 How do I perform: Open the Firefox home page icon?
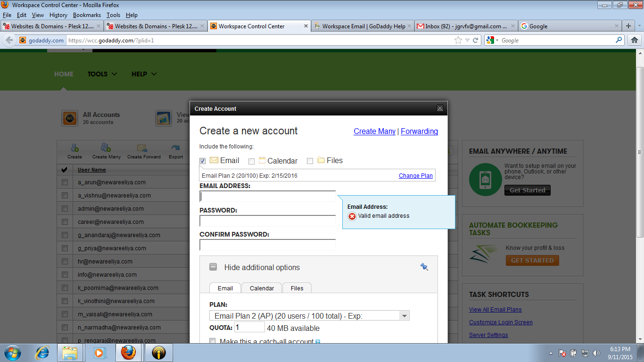point(635,41)
